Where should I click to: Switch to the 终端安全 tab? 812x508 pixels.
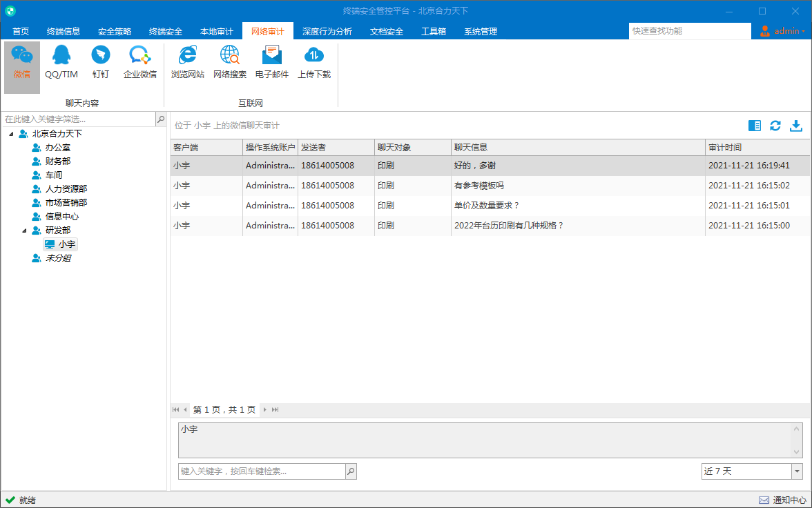[x=166, y=32]
